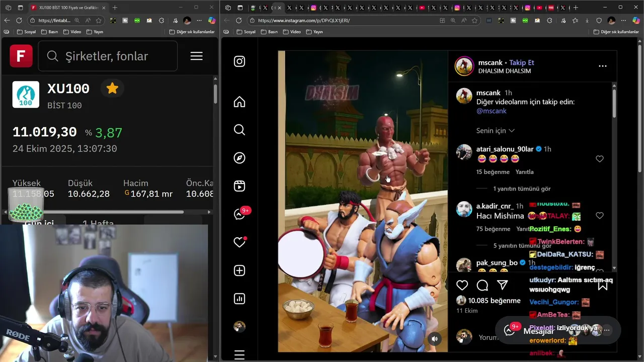The image size is (644, 362).
Task: Open the profile avatar in Instagram sidebar
Action: pos(239,327)
